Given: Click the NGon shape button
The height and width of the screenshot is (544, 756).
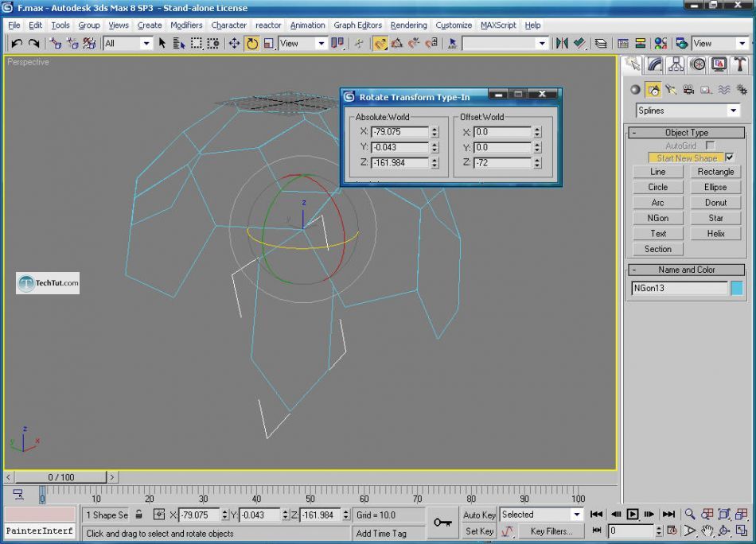Looking at the screenshot, I should tap(657, 218).
